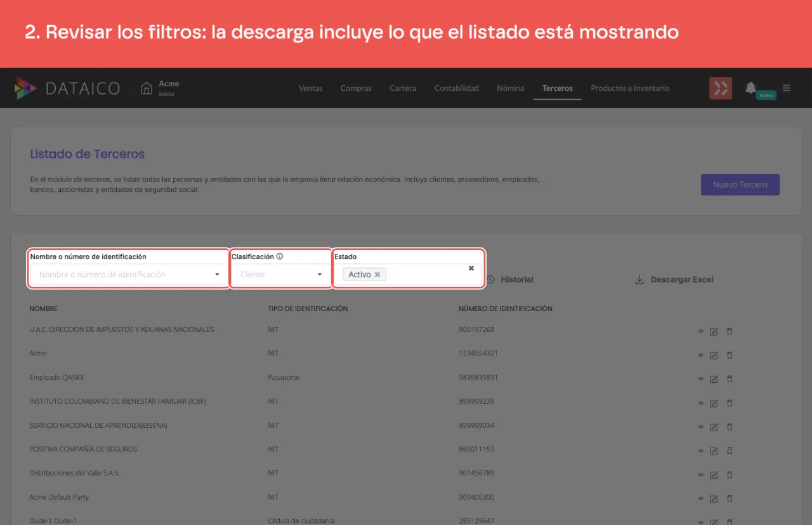Click the Nuevo Tercero button

740,185
